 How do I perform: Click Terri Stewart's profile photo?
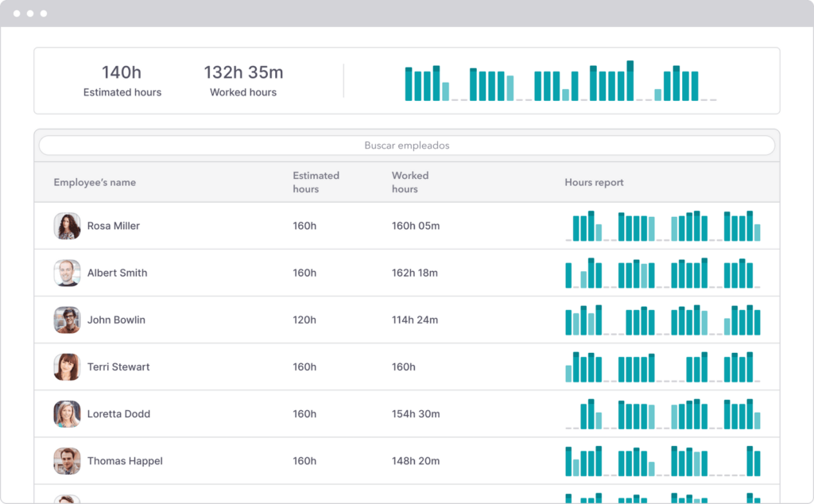67,366
